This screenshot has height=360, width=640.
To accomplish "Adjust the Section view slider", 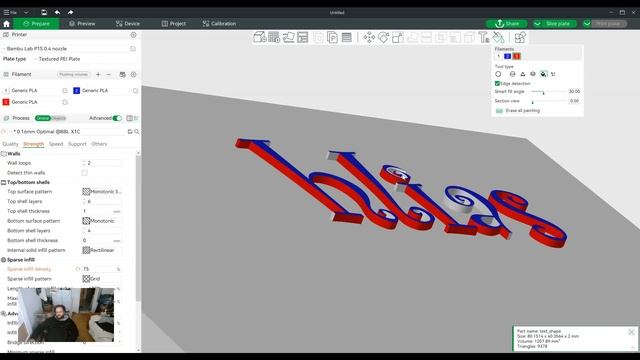I will click(549, 101).
